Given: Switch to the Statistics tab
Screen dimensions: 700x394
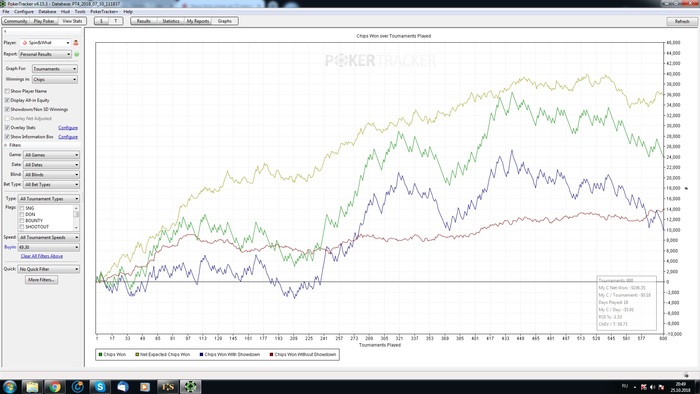Looking at the screenshot, I should 171,21.
